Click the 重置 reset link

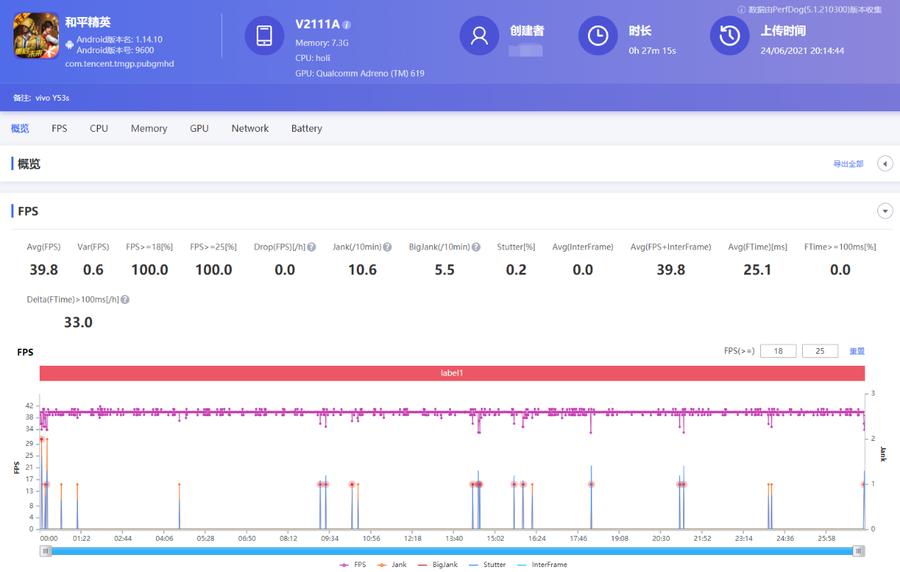pyautogui.click(x=857, y=351)
